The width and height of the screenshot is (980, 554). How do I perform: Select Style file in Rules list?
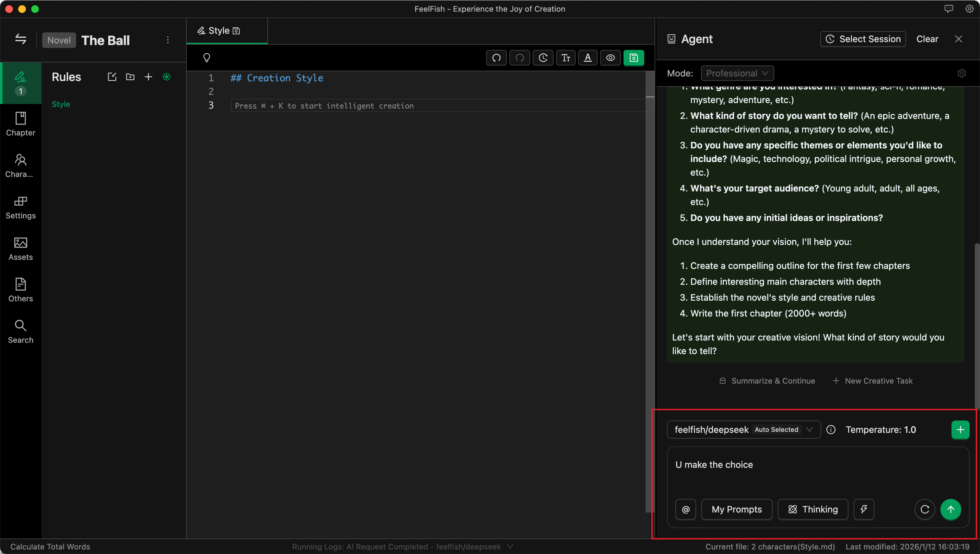pos(61,104)
